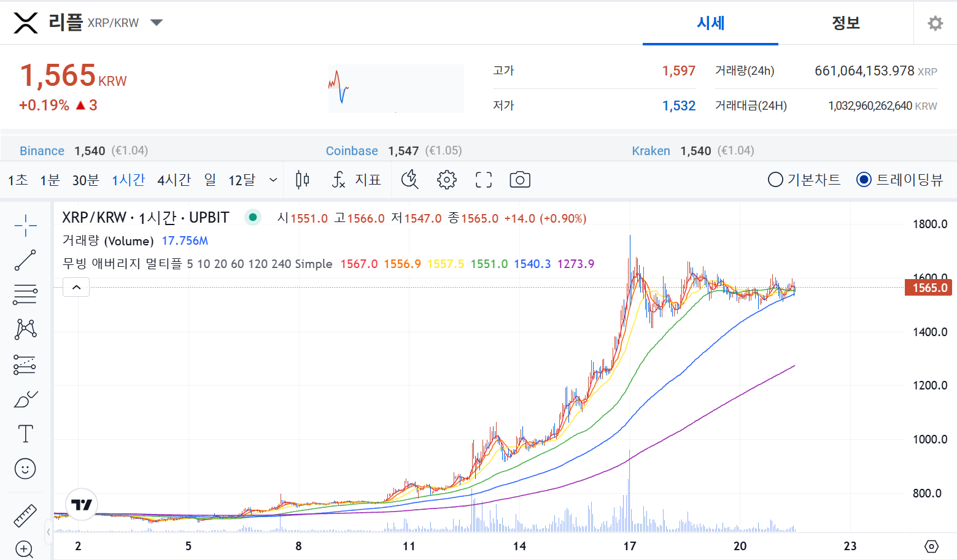957x560 pixels.
Task: Select the 일 daily interval
Action: pos(210,180)
